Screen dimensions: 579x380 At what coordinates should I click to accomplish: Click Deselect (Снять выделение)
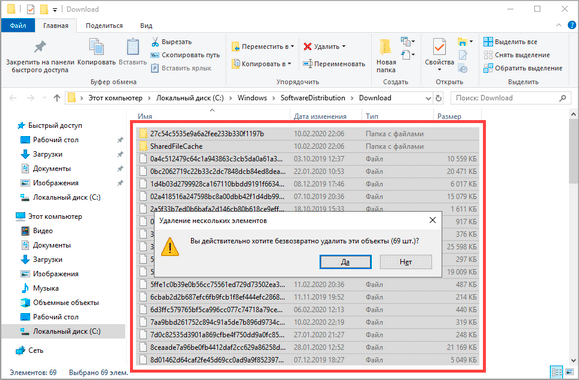[x=517, y=55]
